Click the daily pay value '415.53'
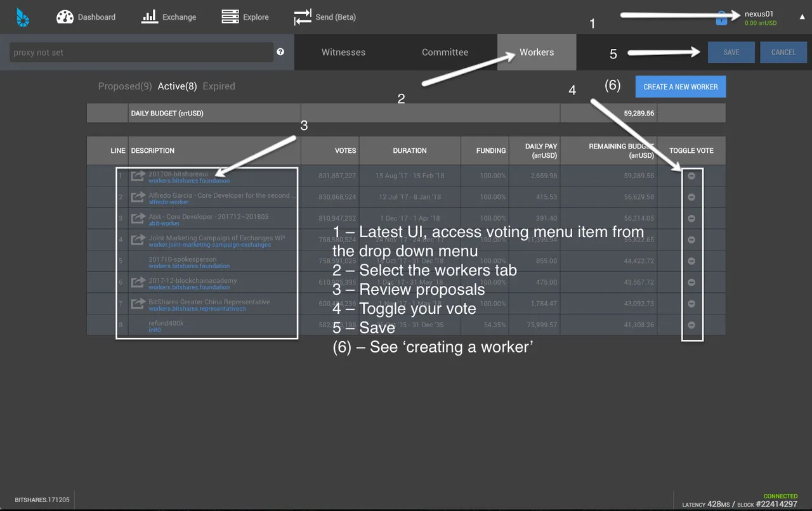 click(x=547, y=197)
